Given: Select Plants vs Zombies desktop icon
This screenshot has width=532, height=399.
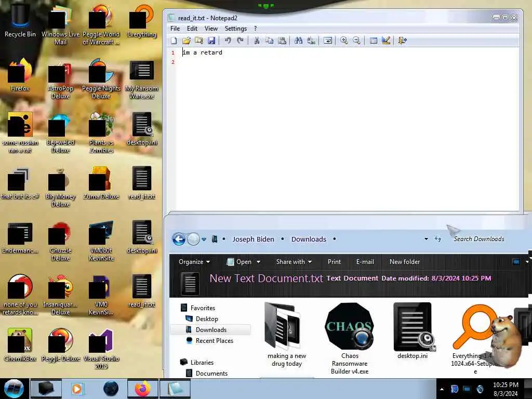Looking at the screenshot, I should (x=101, y=133).
